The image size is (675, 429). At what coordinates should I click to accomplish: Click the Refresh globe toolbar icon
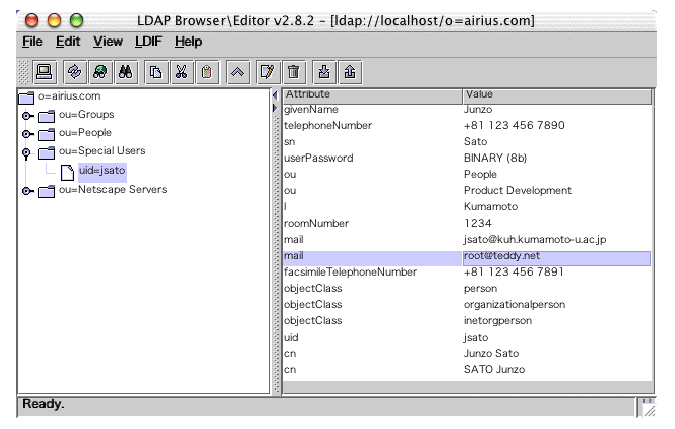tap(100, 72)
